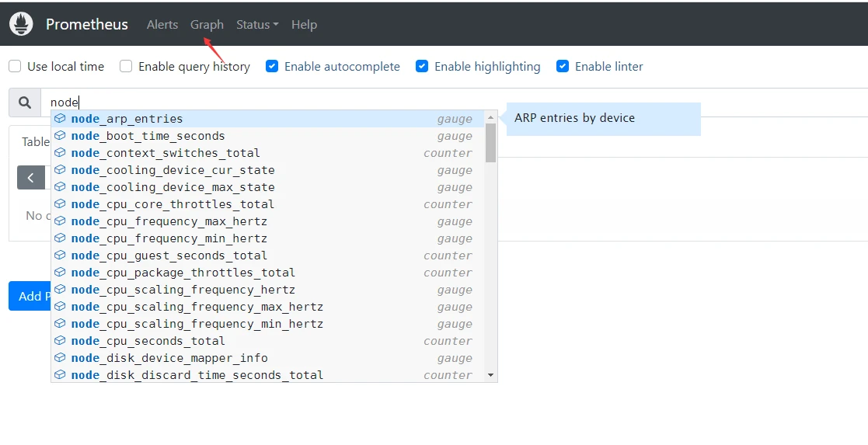Click the cube icon beside node_context_switches_total
The image size is (868, 445).
tap(60, 153)
